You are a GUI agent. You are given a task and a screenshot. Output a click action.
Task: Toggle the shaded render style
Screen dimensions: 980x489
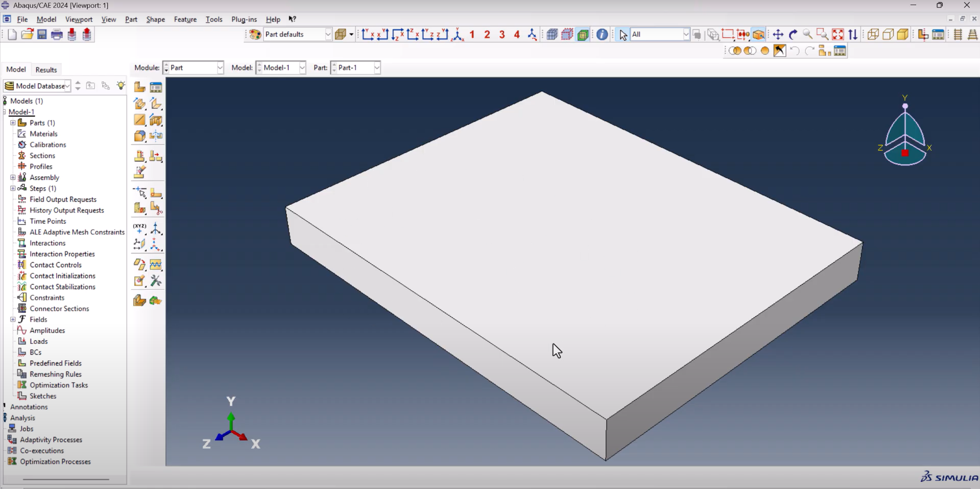(902, 35)
